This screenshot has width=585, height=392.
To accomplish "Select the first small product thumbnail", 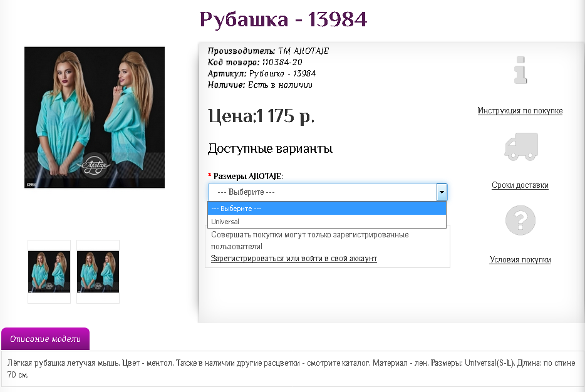I will pyautogui.click(x=49, y=272).
